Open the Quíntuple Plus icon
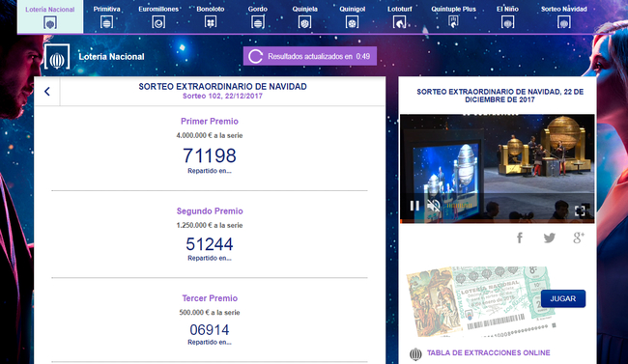Screen dimensions: 628x364 (x=453, y=21)
